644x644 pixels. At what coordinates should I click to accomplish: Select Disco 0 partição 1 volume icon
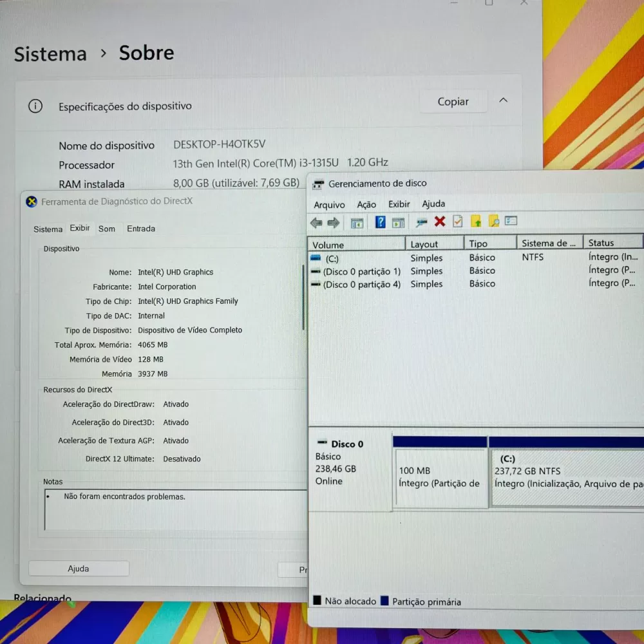(316, 272)
